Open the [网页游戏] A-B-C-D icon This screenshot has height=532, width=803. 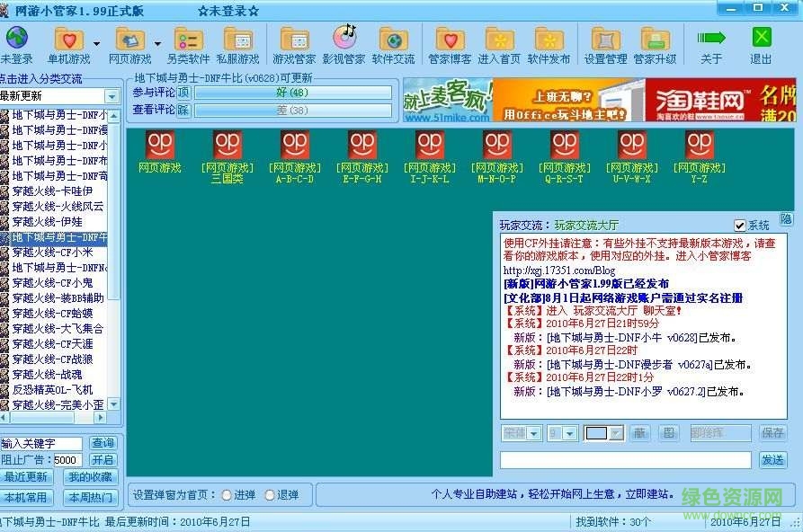click(x=295, y=145)
